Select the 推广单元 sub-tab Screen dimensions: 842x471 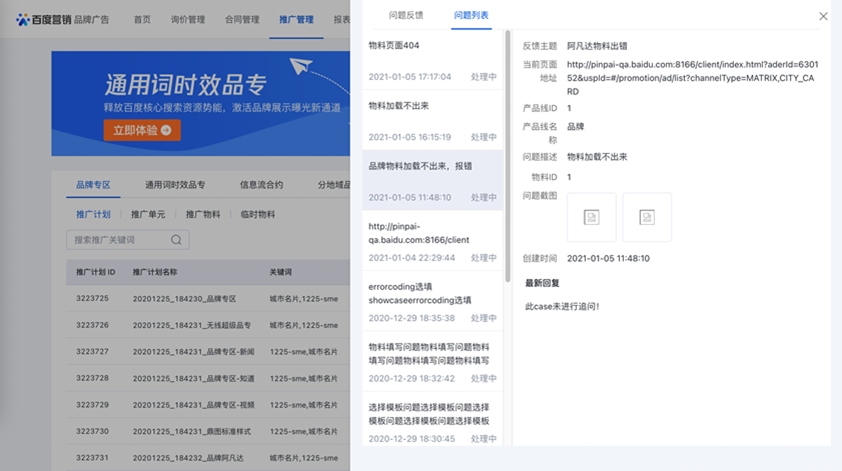pyautogui.click(x=147, y=214)
